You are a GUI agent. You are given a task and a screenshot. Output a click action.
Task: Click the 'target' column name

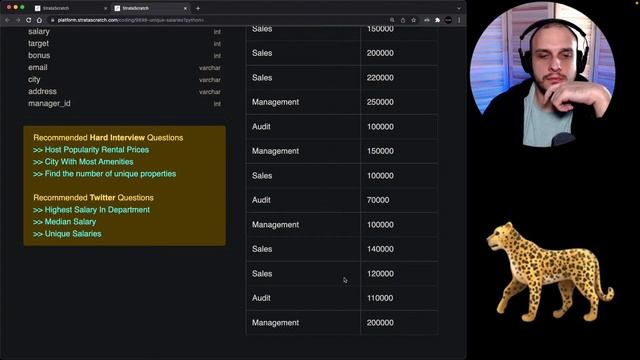38,43
